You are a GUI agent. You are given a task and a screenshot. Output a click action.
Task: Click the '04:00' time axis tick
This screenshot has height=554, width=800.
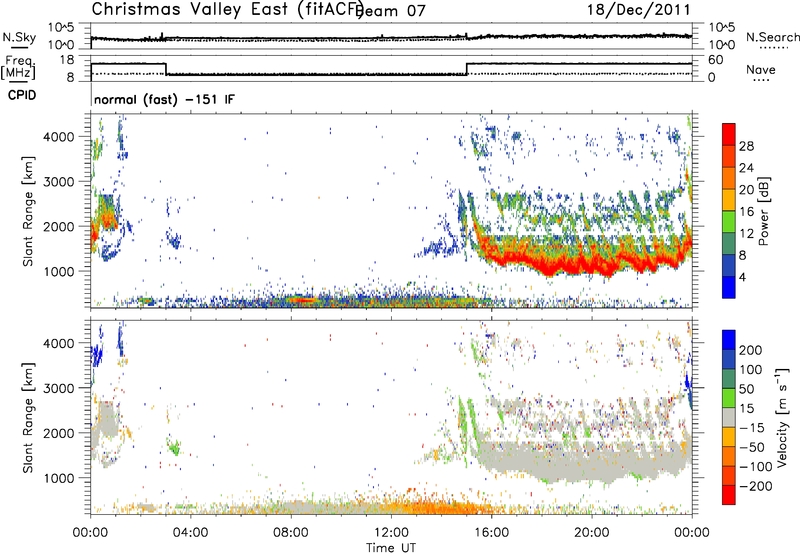(x=190, y=533)
